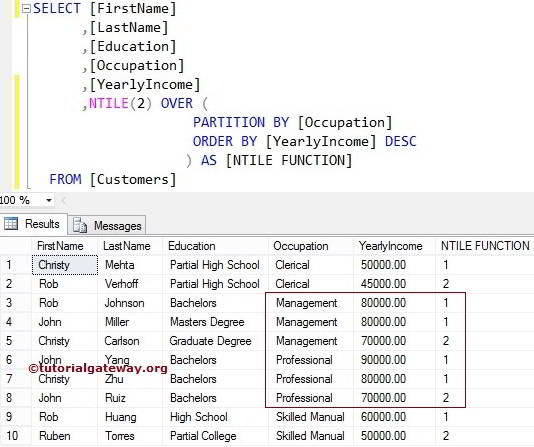Place cursor on FROM [Customers] line
Image resolution: width=534 pixels, height=447 pixels.
coord(113,179)
